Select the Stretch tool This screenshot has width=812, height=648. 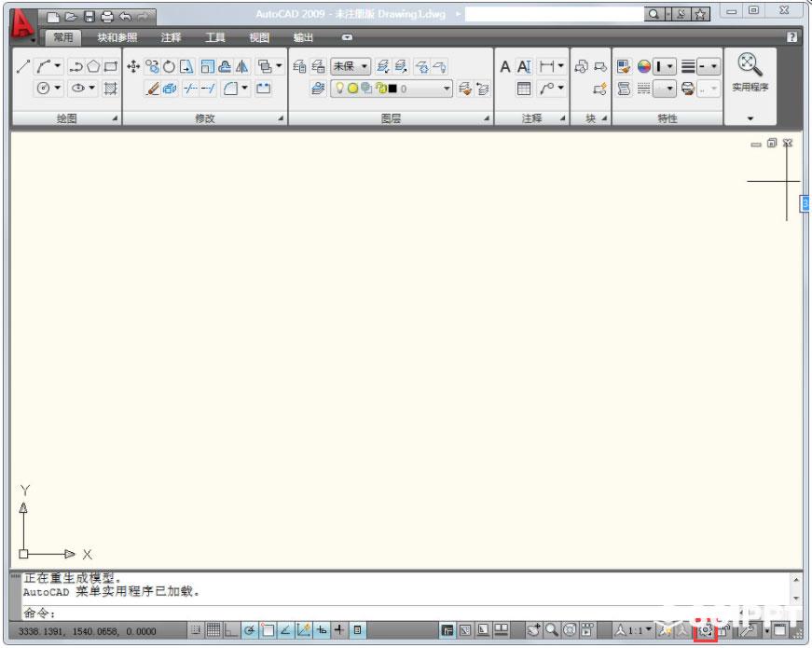[x=186, y=66]
